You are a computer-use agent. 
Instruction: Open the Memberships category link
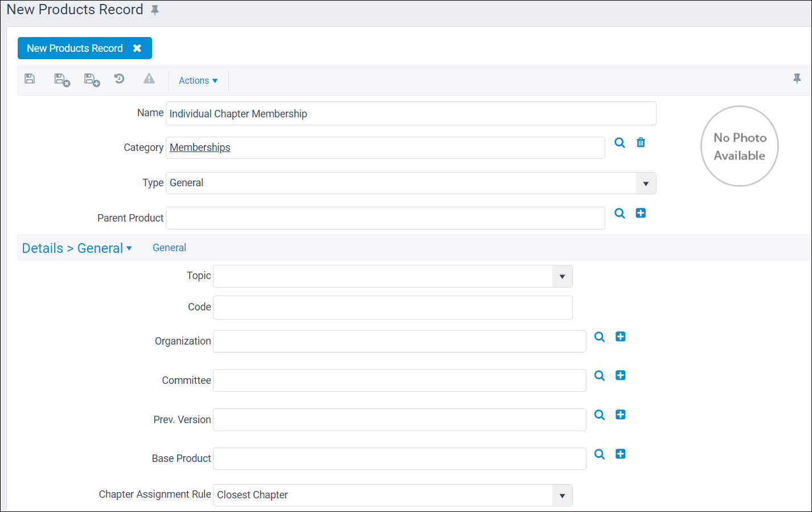tap(200, 148)
